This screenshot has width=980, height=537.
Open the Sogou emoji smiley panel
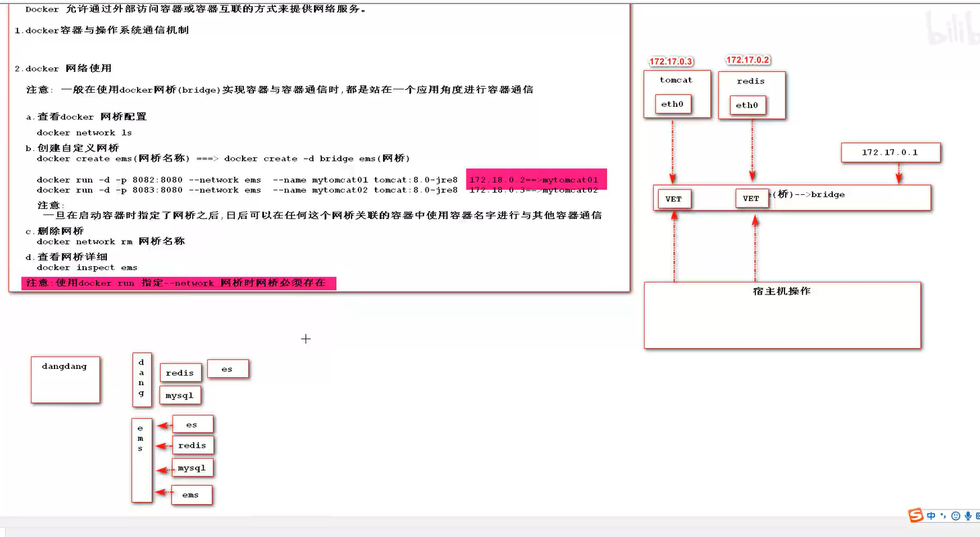click(955, 516)
